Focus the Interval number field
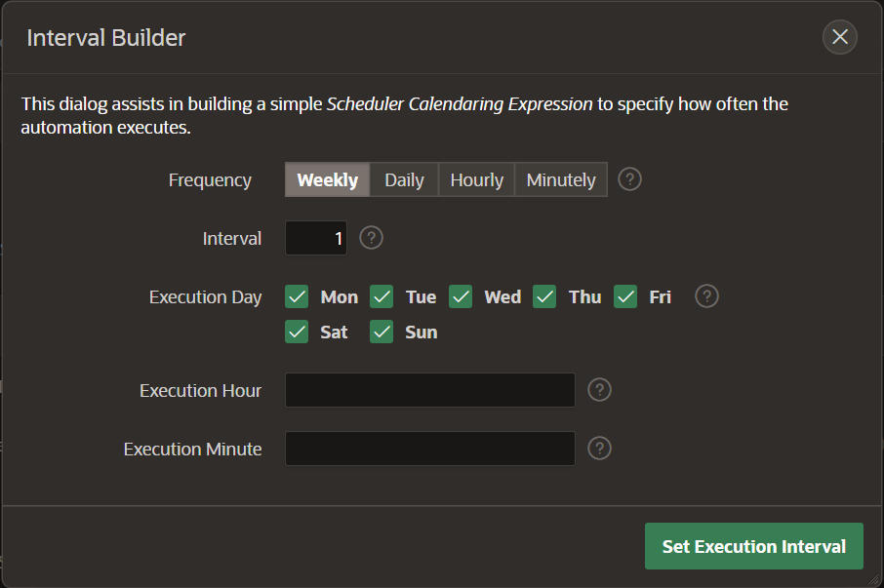The width and height of the screenshot is (884, 588). tap(316, 238)
